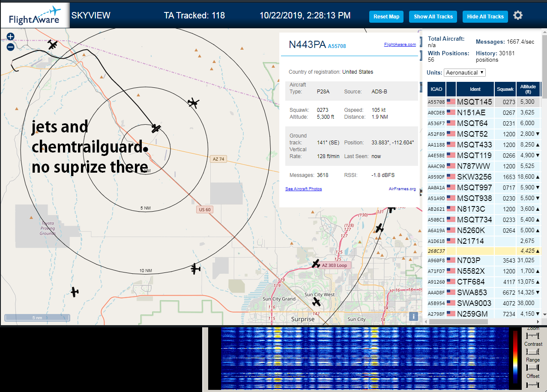Select the N5260K row

[x=484, y=230]
